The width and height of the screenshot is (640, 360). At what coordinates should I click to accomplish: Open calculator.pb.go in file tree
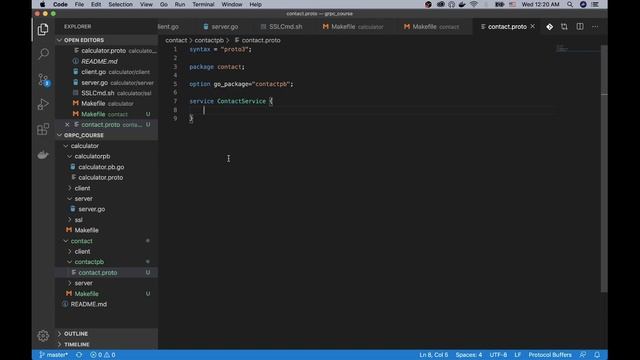(101, 167)
